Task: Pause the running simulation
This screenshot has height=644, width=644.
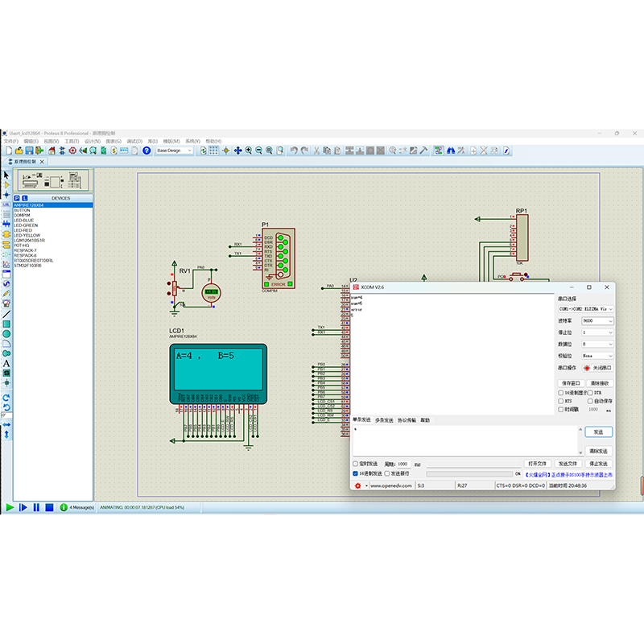Action: [35, 507]
